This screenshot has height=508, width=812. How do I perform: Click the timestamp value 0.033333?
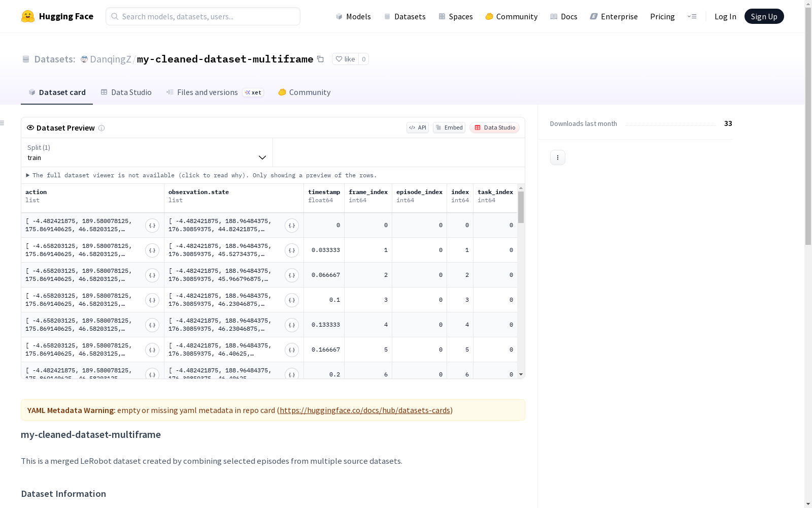click(326, 250)
